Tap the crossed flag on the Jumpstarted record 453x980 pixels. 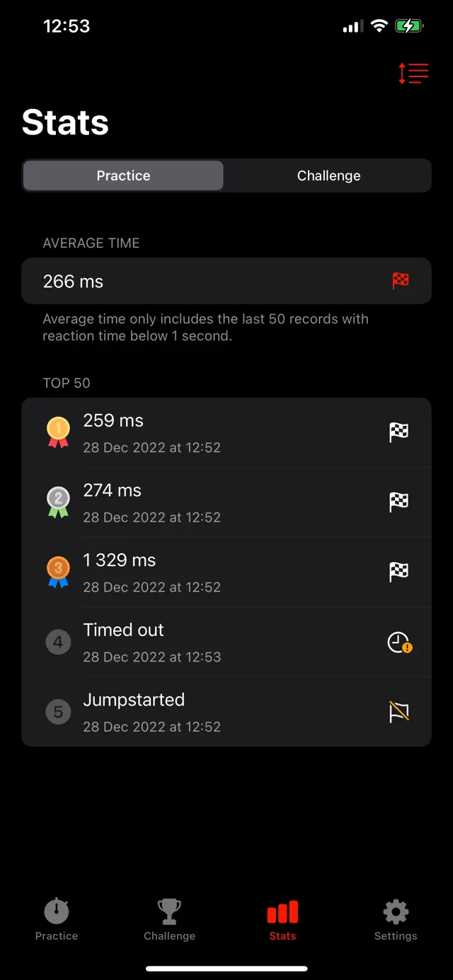(x=398, y=712)
